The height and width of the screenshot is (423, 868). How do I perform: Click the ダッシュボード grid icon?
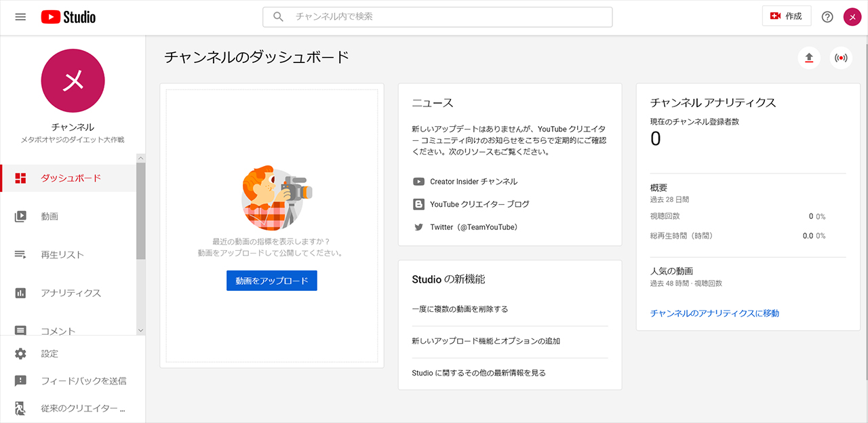20,178
